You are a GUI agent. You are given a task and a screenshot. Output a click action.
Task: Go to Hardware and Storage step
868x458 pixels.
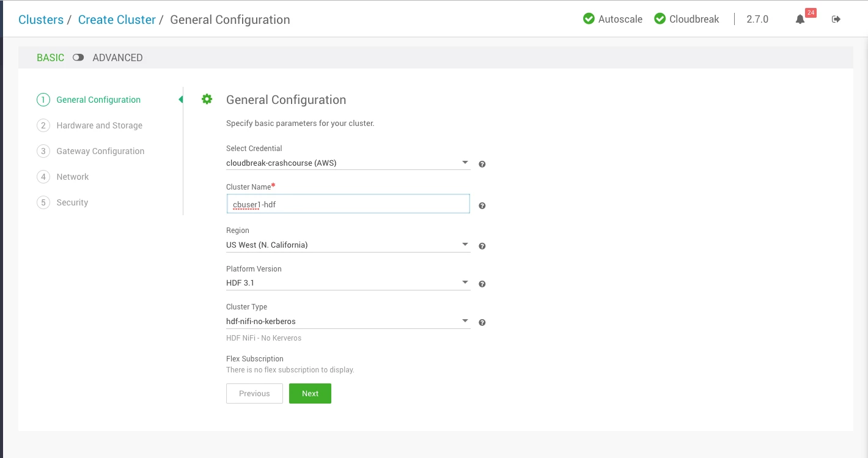click(99, 125)
